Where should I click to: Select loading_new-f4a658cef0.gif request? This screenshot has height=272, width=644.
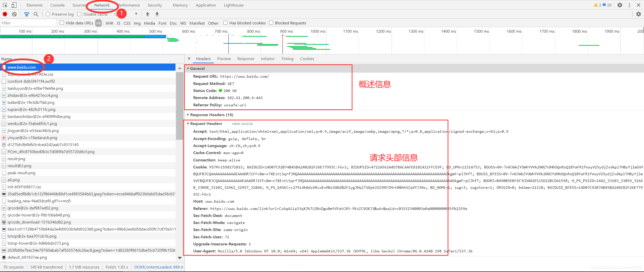point(88,201)
